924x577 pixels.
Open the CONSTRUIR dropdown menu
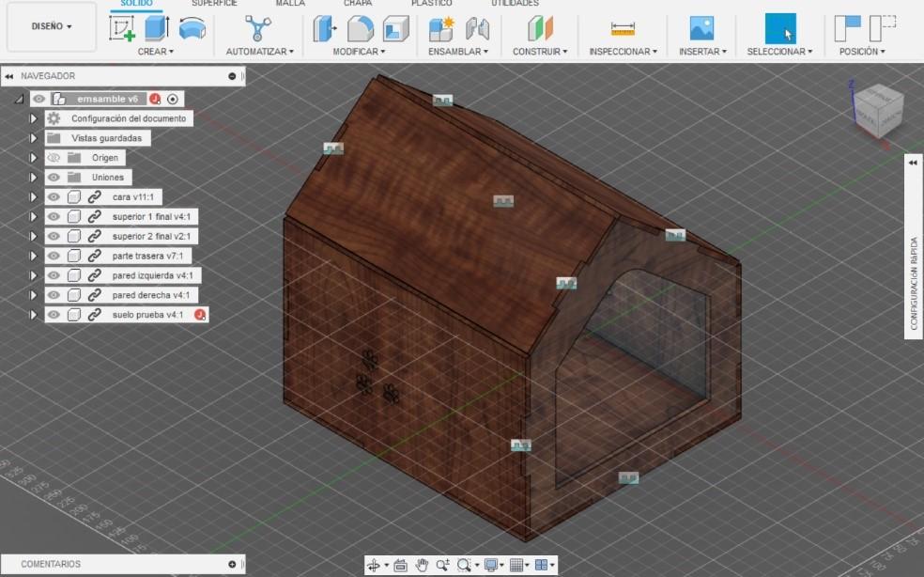pos(540,52)
